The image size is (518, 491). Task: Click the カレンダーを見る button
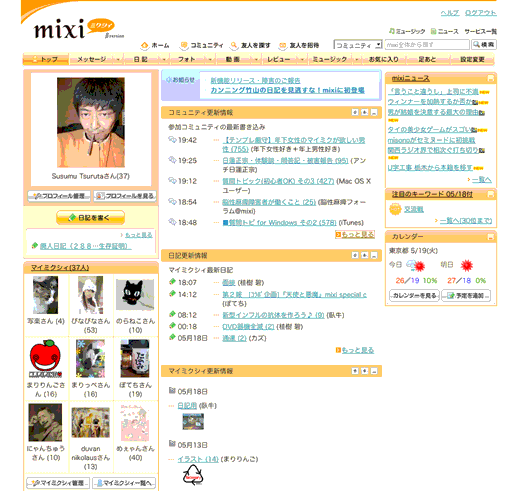click(x=414, y=295)
